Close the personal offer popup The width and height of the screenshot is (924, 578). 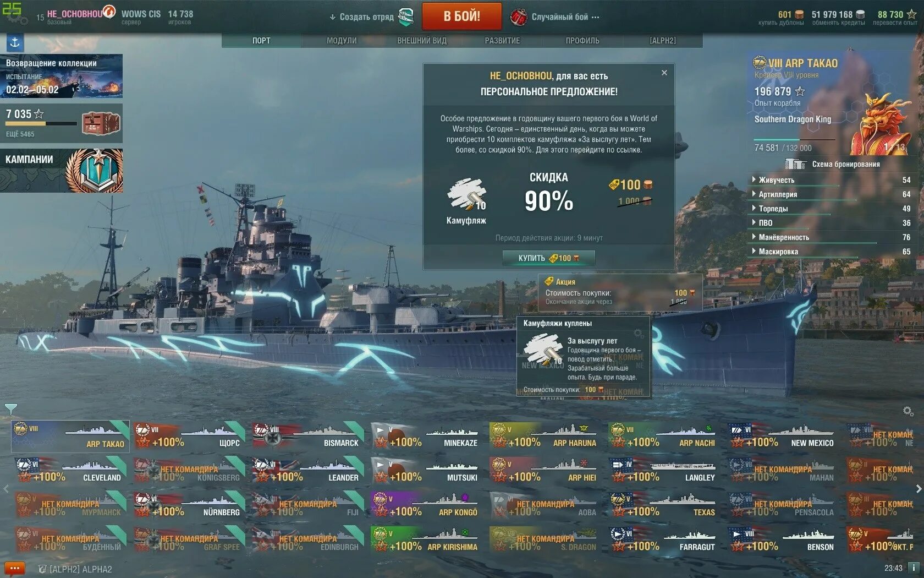click(x=664, y=73)
